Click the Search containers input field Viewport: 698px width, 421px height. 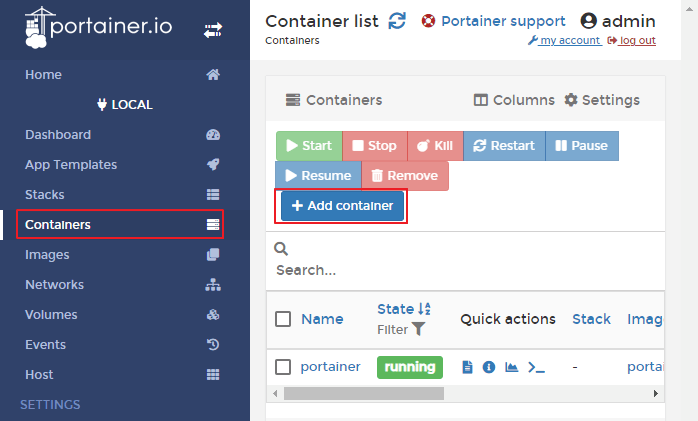point(465,270)
